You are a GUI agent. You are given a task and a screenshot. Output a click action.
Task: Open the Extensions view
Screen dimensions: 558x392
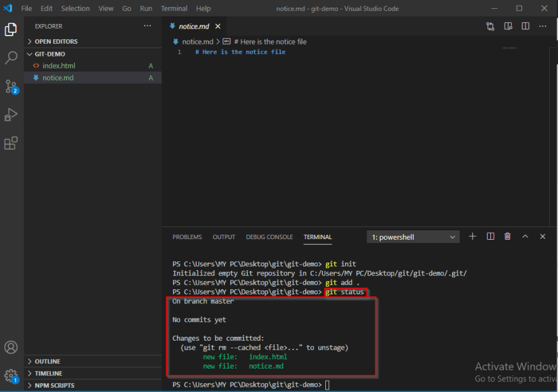(11, 143)
